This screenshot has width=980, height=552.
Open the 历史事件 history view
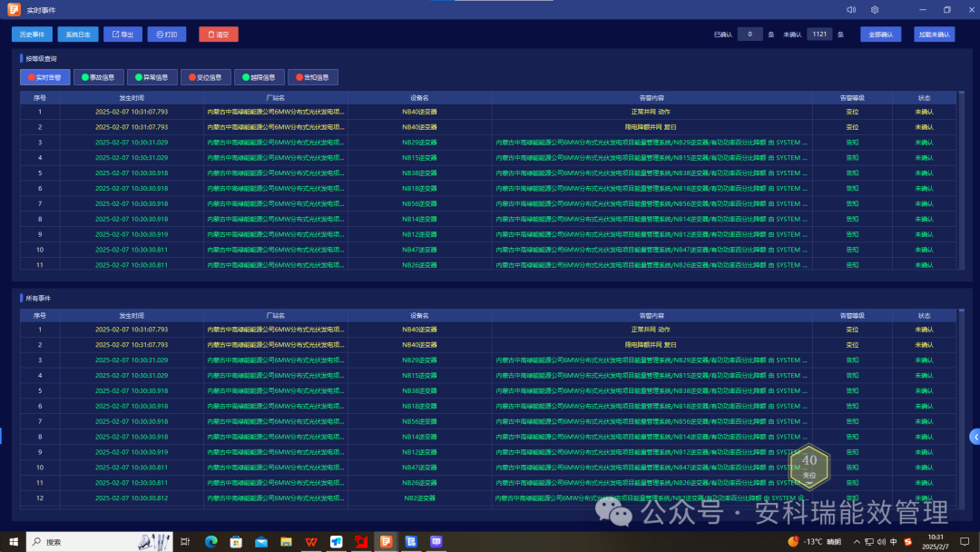[32, 34]
